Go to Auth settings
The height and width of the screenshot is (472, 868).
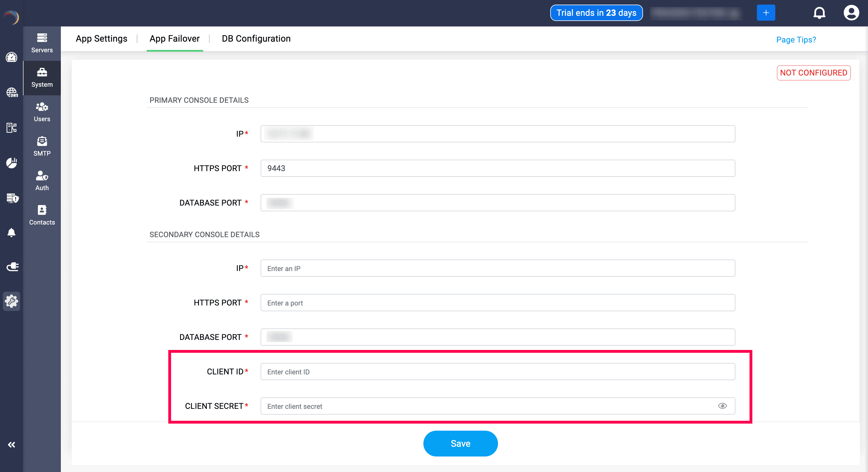coord(42,181)
